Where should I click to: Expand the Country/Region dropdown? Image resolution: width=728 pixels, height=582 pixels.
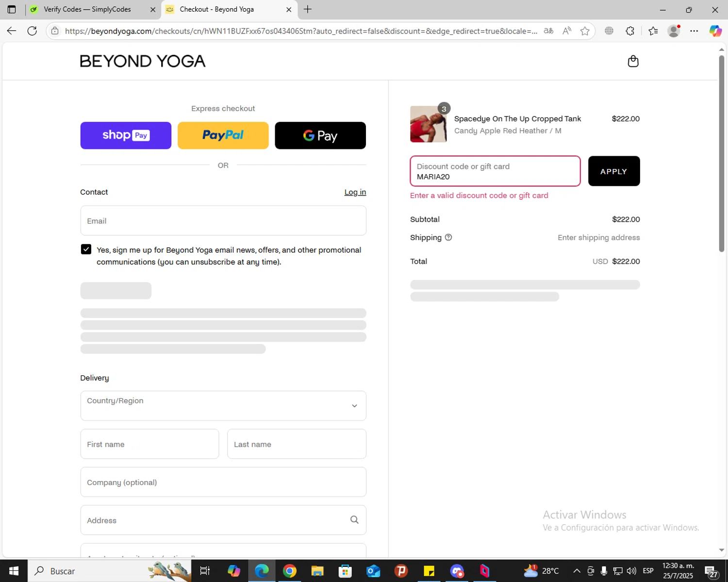[223, 405]
